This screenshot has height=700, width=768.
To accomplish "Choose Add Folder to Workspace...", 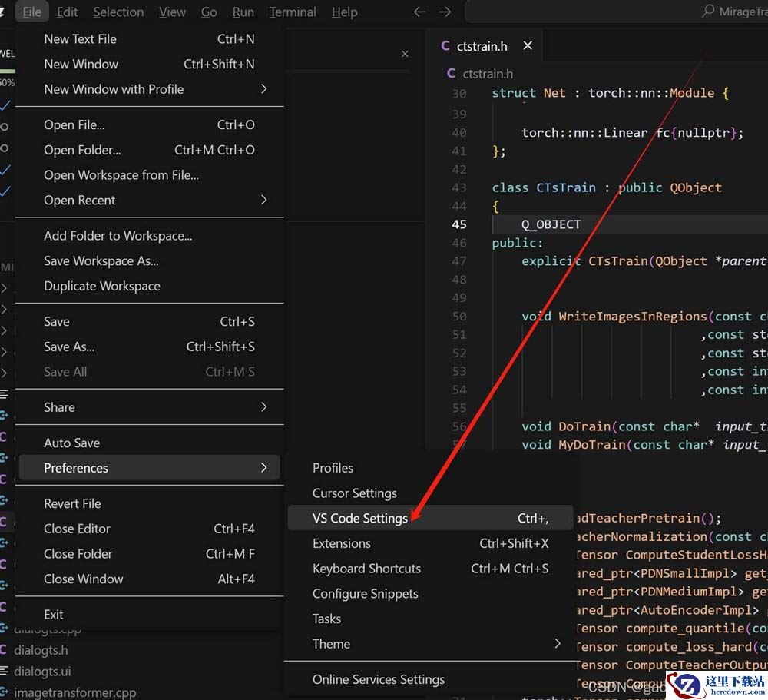I will tap(150, 236).
